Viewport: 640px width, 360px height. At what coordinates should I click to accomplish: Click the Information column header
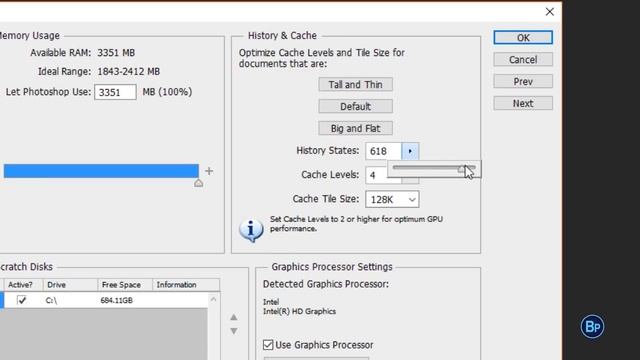pos(186,285)
